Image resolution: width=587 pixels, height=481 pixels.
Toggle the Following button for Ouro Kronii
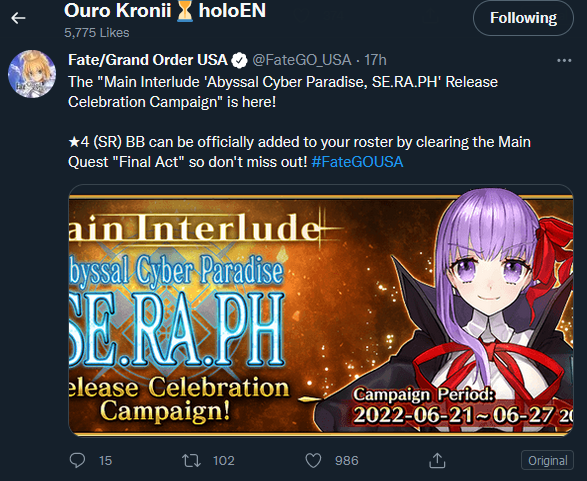click(x=523, y=18)
